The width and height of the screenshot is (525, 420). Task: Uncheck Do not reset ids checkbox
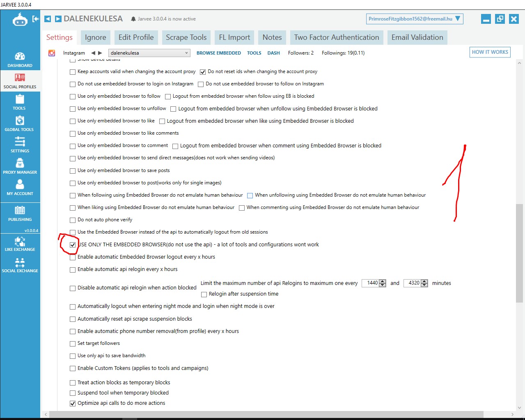[203, 72]
